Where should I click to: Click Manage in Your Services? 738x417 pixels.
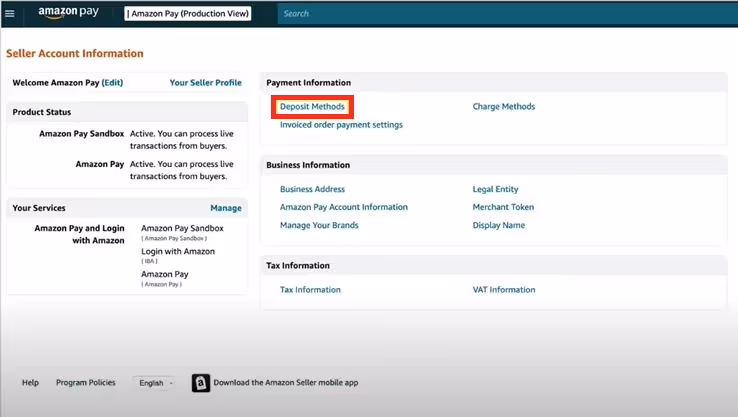tap(226, 208)
